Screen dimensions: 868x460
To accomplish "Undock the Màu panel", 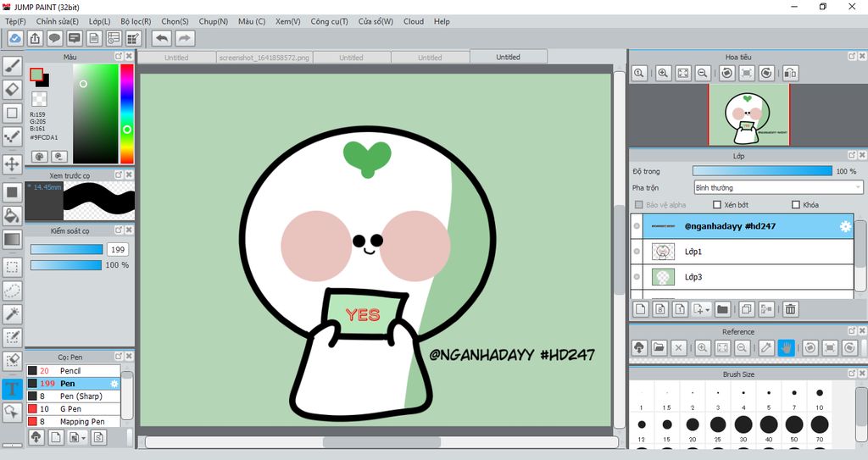I will point(119,57).
